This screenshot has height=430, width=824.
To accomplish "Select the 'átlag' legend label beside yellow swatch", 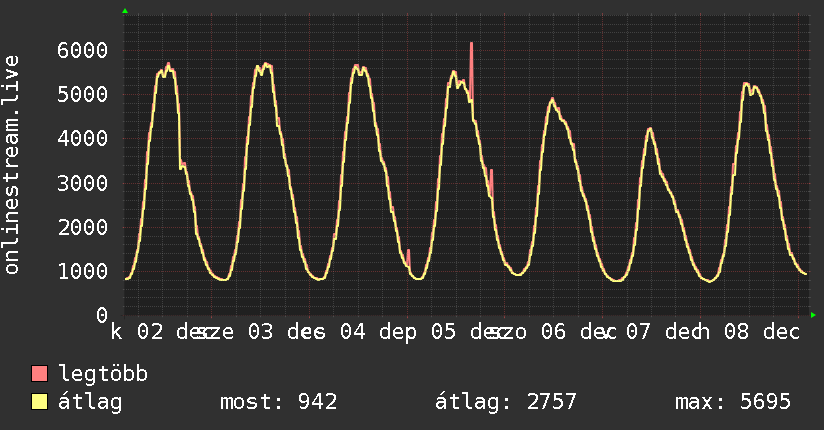I will (90, 402).
